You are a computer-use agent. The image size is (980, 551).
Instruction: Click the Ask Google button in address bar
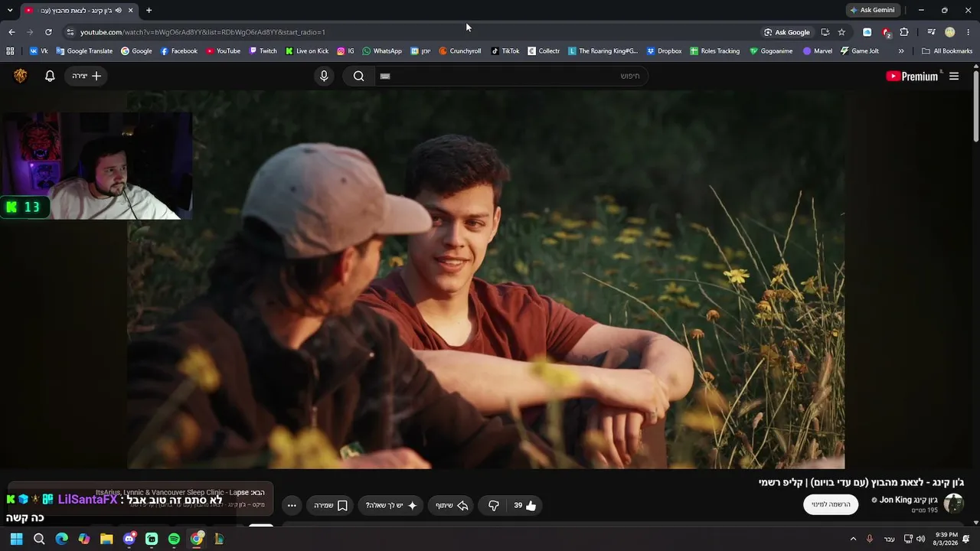(x=786, y=32)
